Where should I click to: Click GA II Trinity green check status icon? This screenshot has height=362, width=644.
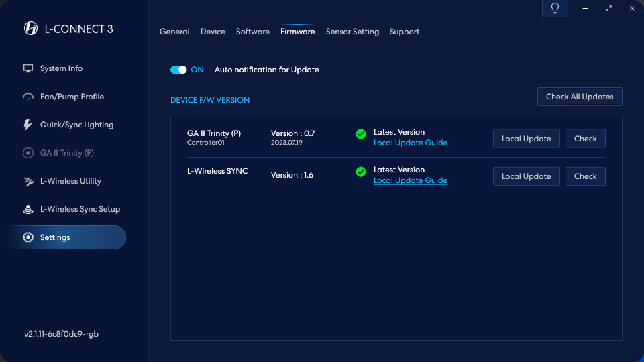361,134
